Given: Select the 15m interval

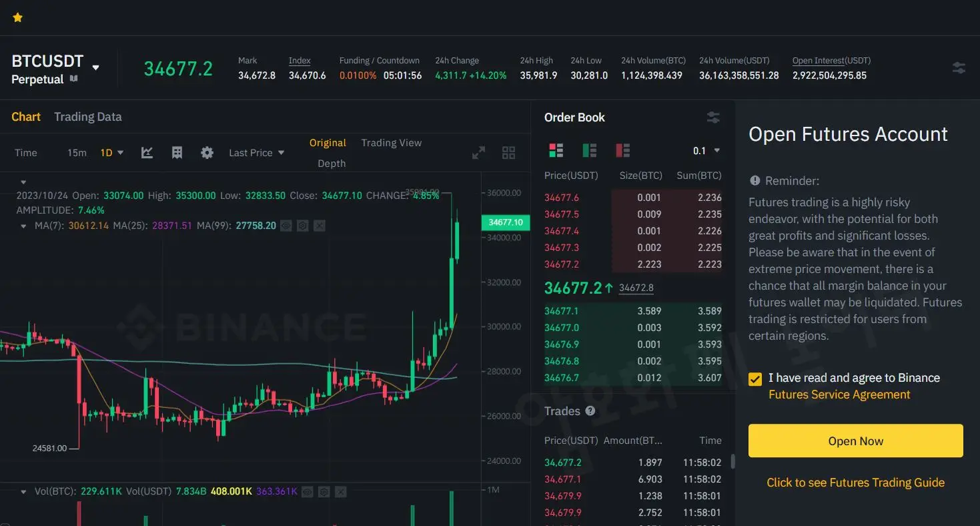Looking at the screenshot, I should pos(77,153).
